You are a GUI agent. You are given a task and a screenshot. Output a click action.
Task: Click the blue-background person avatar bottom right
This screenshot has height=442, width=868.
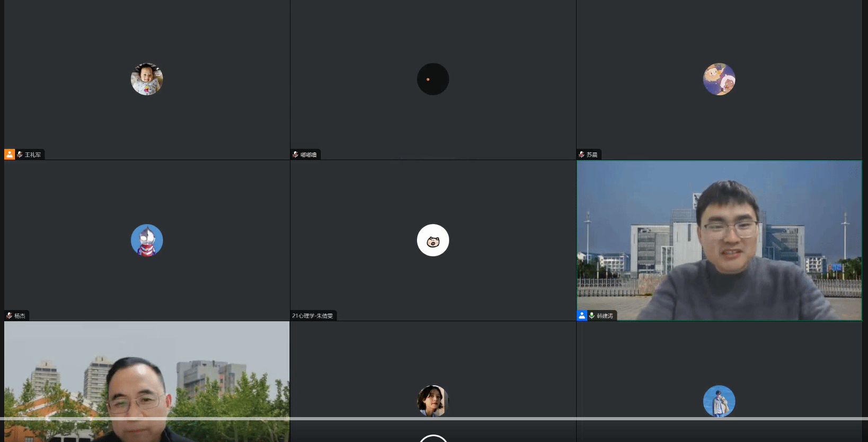point(719,401)
